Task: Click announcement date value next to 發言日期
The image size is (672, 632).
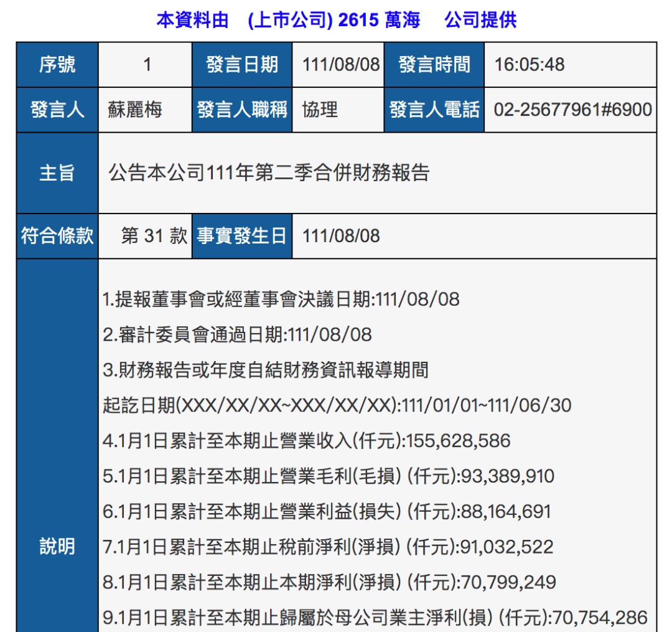Action: tap(341, 65)
